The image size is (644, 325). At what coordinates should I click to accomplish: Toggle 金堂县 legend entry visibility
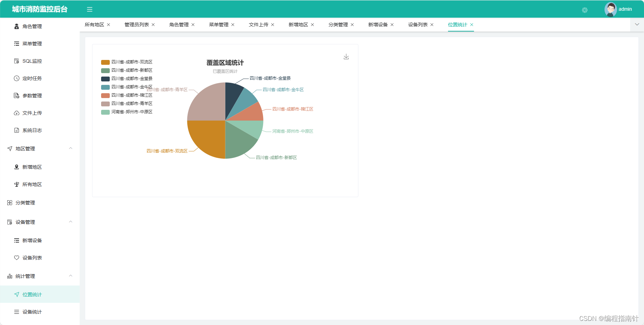(127, 79)
